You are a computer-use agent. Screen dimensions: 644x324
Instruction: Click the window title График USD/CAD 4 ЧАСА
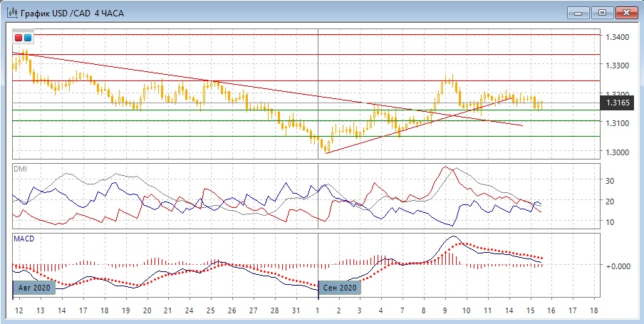coord(70,12)
